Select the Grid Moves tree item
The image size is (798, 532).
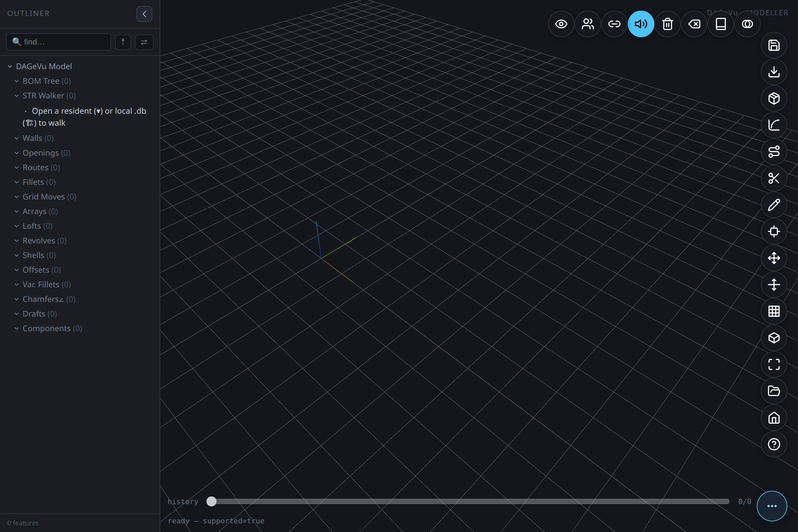50,197
